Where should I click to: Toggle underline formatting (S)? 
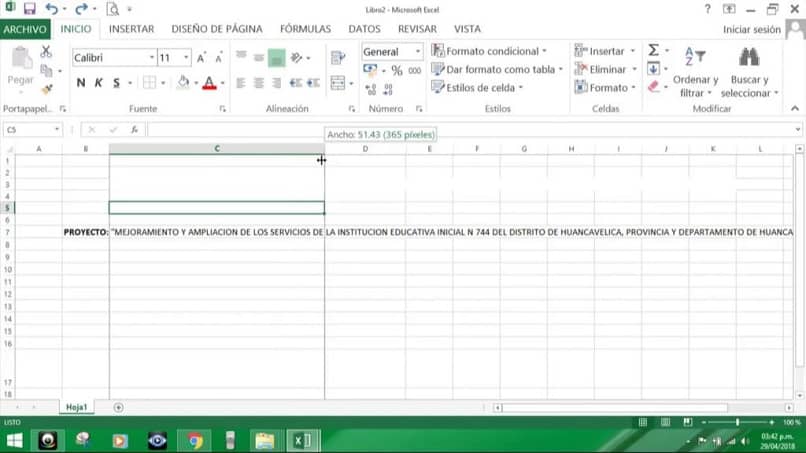pos(117,83)
